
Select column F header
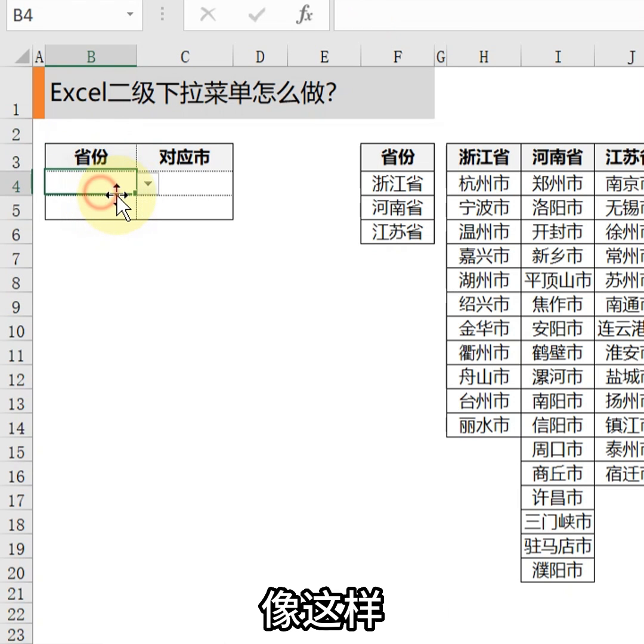397,57
